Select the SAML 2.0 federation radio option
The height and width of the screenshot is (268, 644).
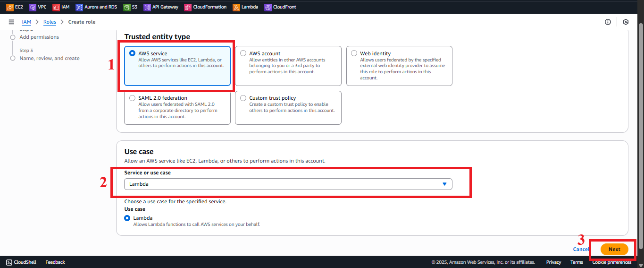[132, 98]
